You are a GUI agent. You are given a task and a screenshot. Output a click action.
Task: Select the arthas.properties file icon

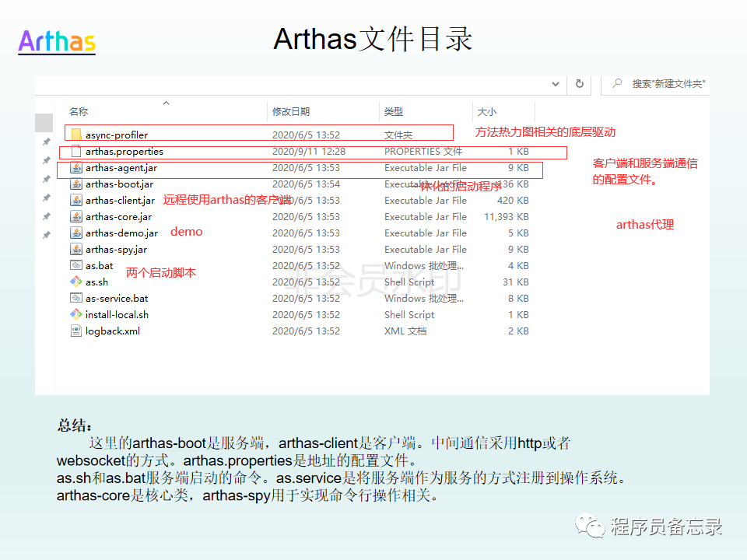pyautogui.click(x=76, y=152)
